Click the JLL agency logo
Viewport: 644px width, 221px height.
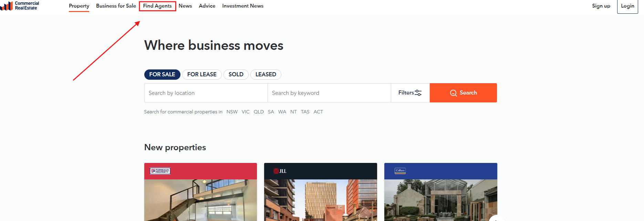280,171
